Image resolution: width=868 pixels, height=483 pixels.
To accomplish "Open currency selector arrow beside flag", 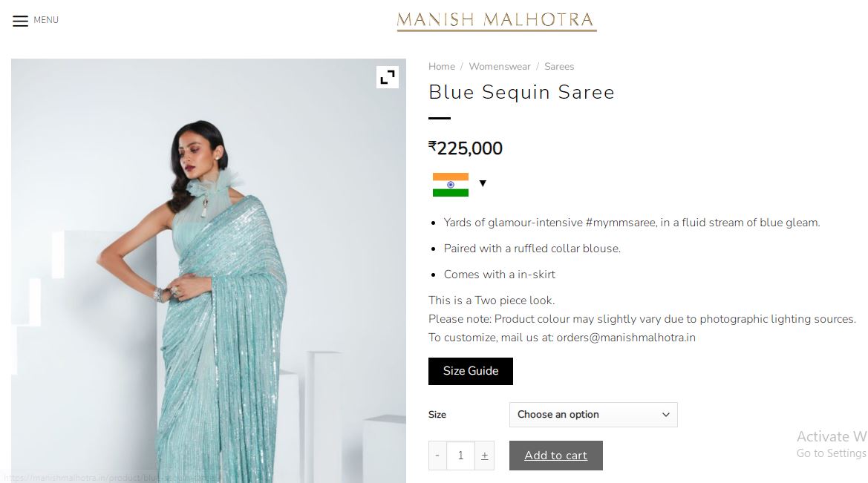I will [x=483, y=184].
